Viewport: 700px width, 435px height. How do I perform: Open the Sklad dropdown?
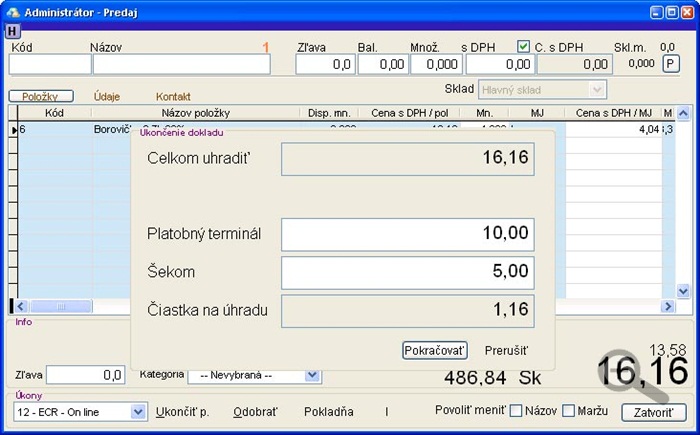click(x=597, y=90)
